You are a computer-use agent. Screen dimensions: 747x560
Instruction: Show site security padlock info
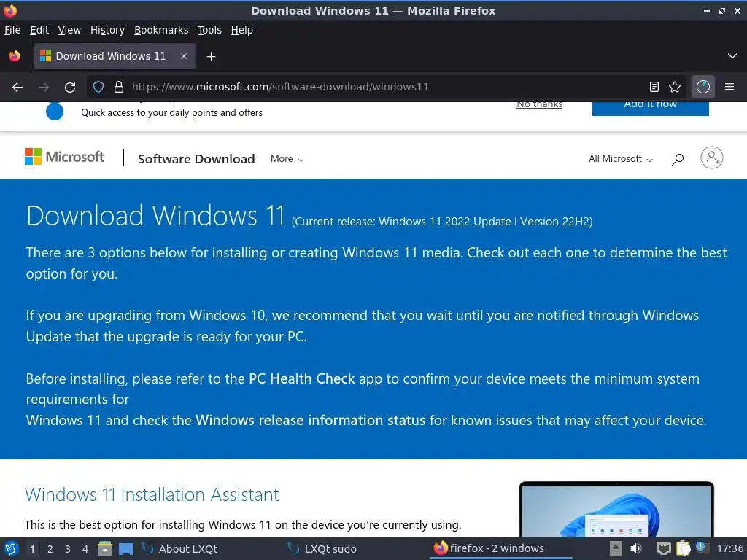[119, 87]
